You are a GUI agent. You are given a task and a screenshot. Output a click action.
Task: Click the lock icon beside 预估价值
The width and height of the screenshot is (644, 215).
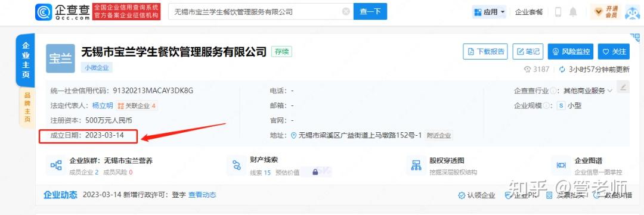[x=315, y=172]
